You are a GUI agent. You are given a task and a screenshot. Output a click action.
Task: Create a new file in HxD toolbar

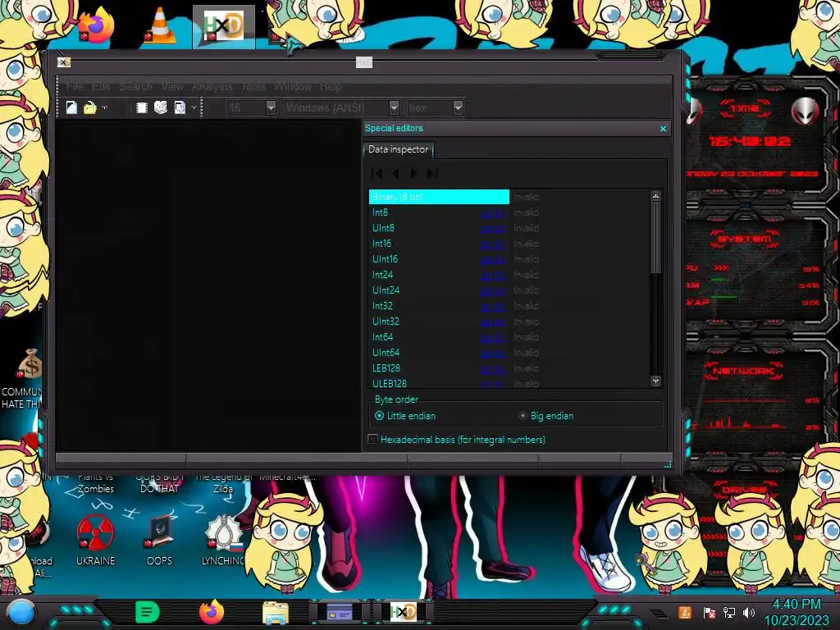pos(71,107)
